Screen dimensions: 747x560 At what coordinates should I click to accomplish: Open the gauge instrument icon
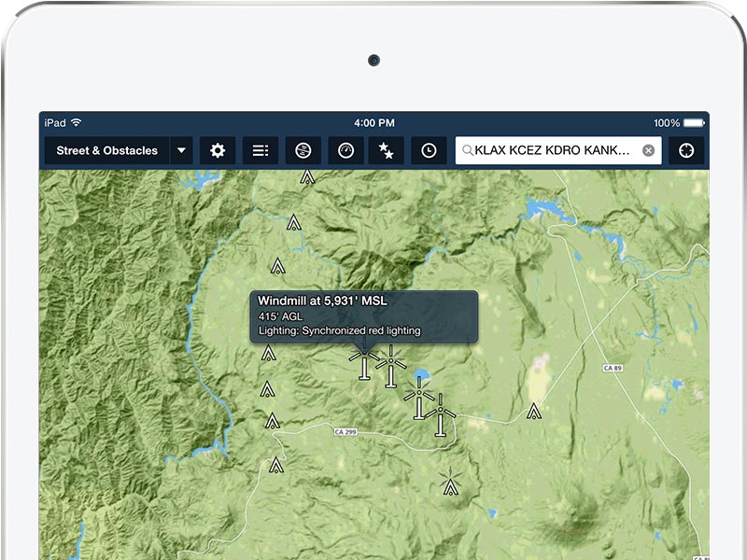click(345, 150)
